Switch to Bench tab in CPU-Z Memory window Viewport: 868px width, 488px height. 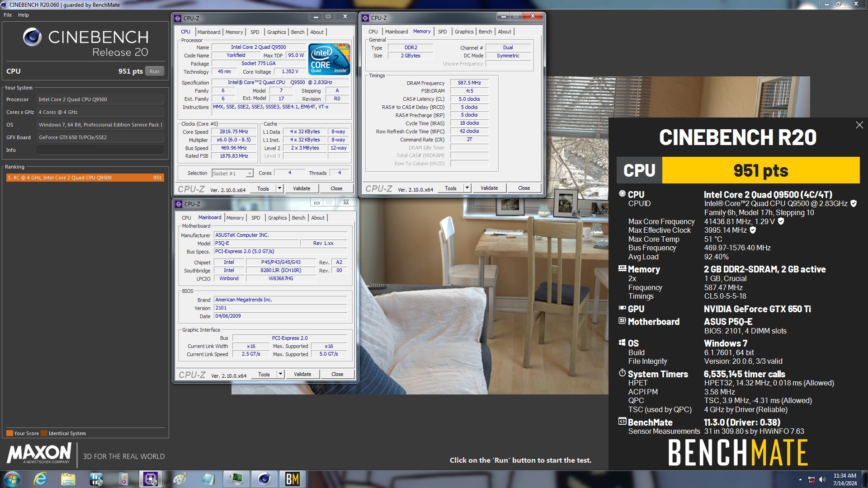tap(485, 32)
